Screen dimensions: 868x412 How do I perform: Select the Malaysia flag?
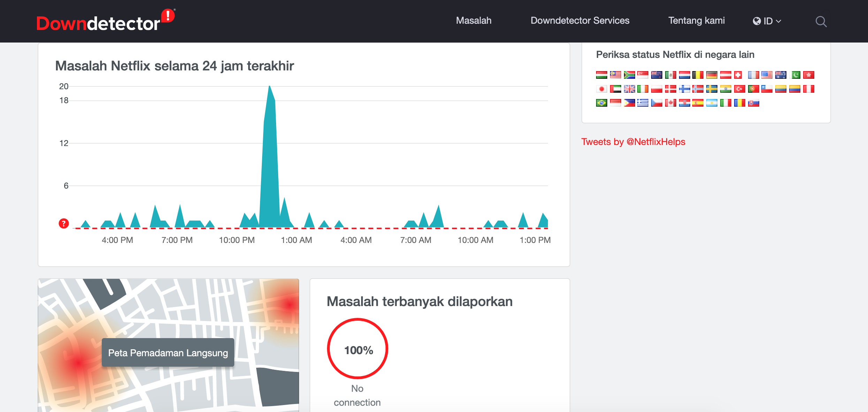click(x=616, y=75)
